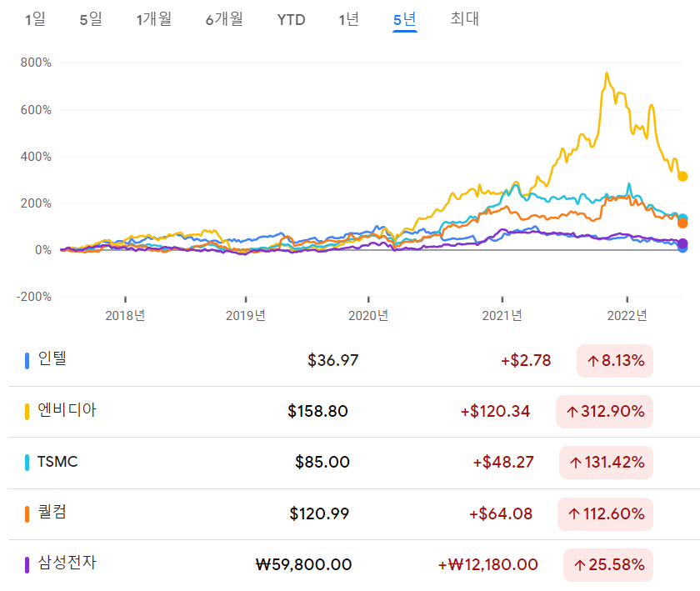The image size is (700, 591).
Task: Click the TSMC 131.42% percentage badge
Action: click(606, 463)
